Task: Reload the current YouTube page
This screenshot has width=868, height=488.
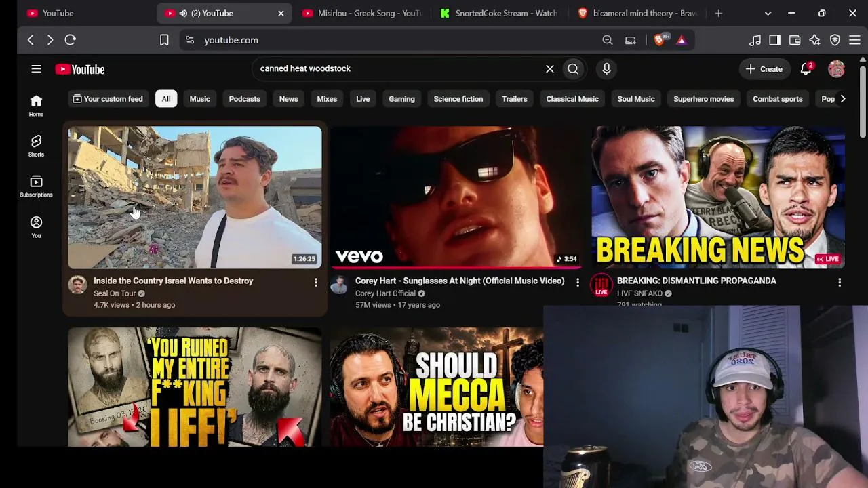Action: tap(71, 40)
